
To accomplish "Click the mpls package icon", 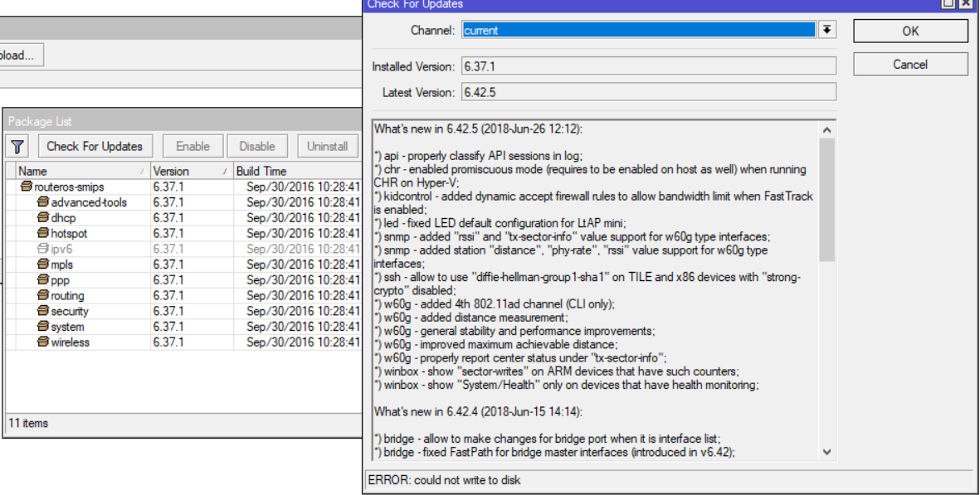I will (x=43, y=264).
